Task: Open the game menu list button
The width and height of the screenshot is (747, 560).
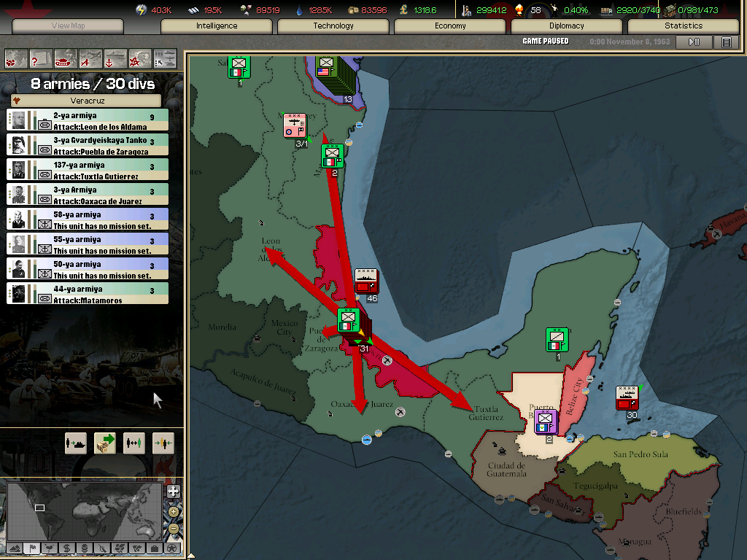Action: (x=726, y=42)
